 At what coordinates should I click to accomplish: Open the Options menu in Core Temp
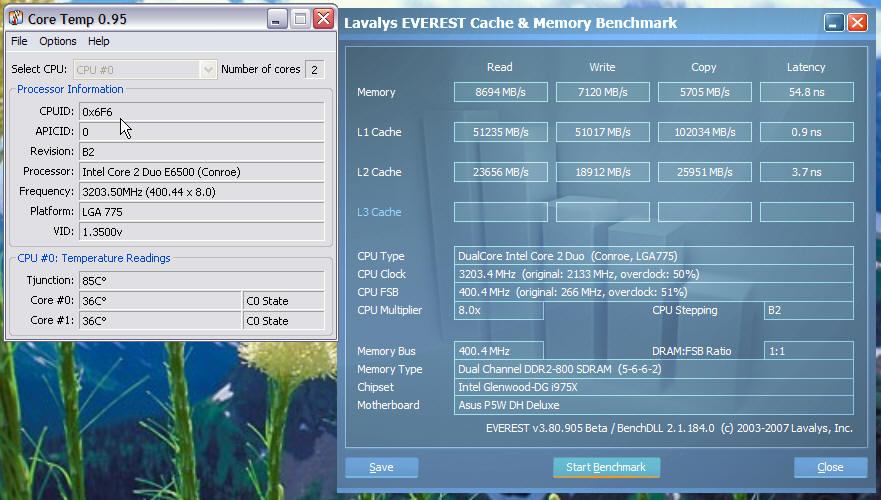(58, 41)
